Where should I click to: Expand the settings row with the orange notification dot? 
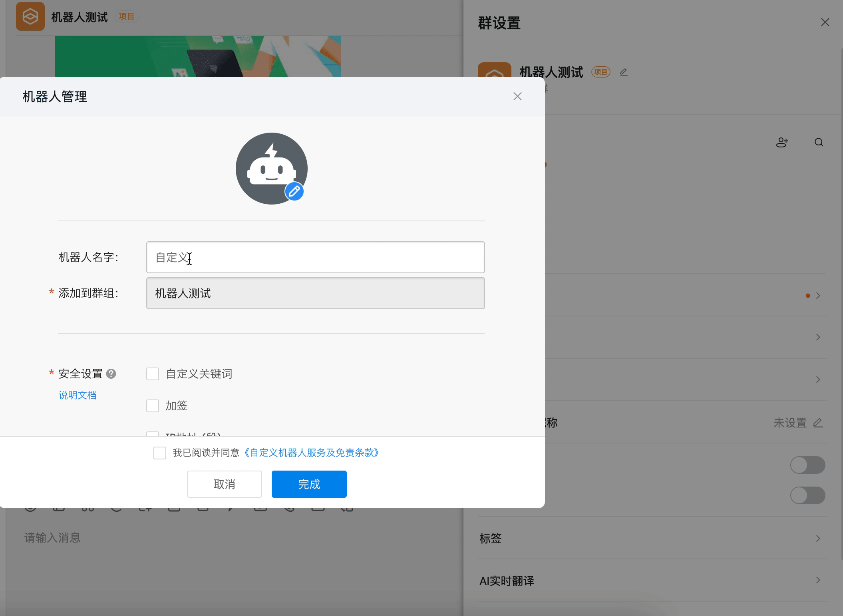click(817, 295)
